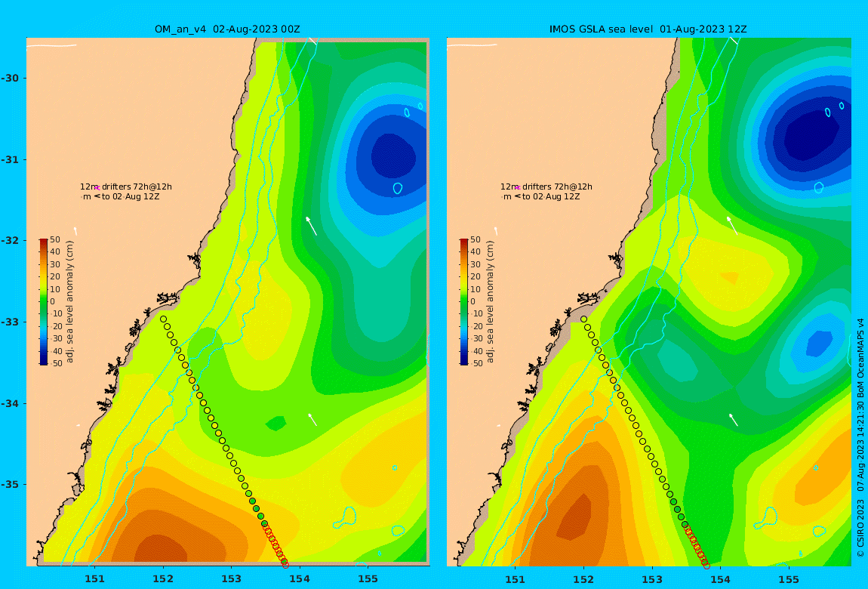Click the dark orange high-anomaly core in right map
The image size is (868, 589).
click(574, 517)
